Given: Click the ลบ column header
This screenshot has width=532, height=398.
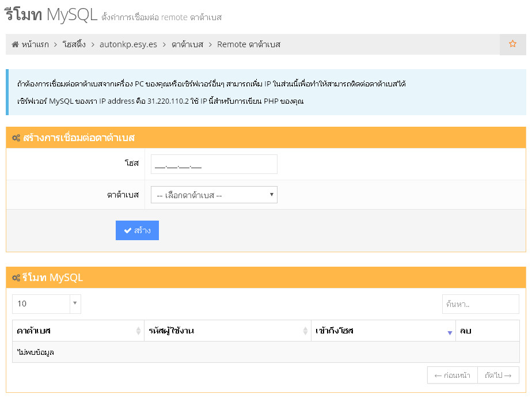Looking at the screenshot, I should pyautogui.click(x=466, y=331).
